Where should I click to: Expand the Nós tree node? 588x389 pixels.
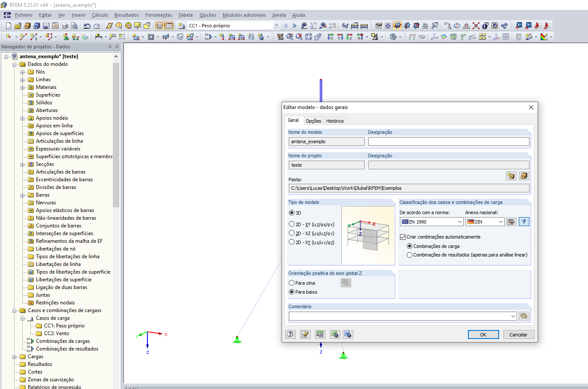(x=23, y=72)
